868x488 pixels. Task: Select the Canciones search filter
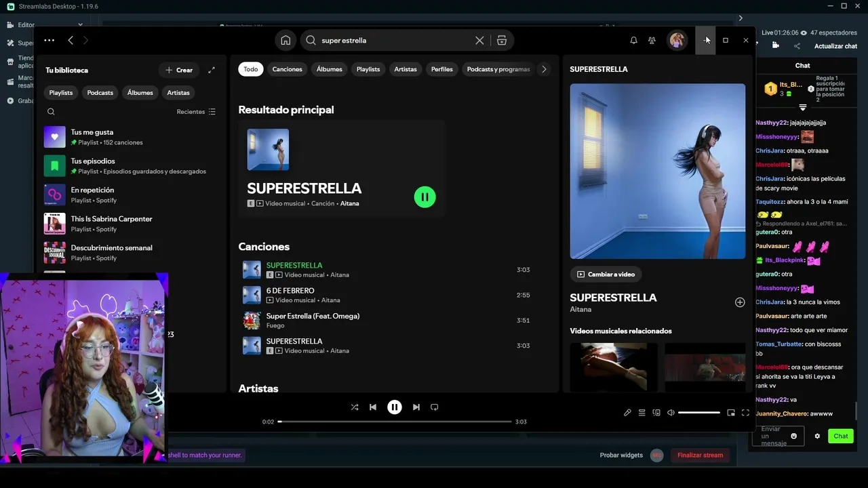287,69
